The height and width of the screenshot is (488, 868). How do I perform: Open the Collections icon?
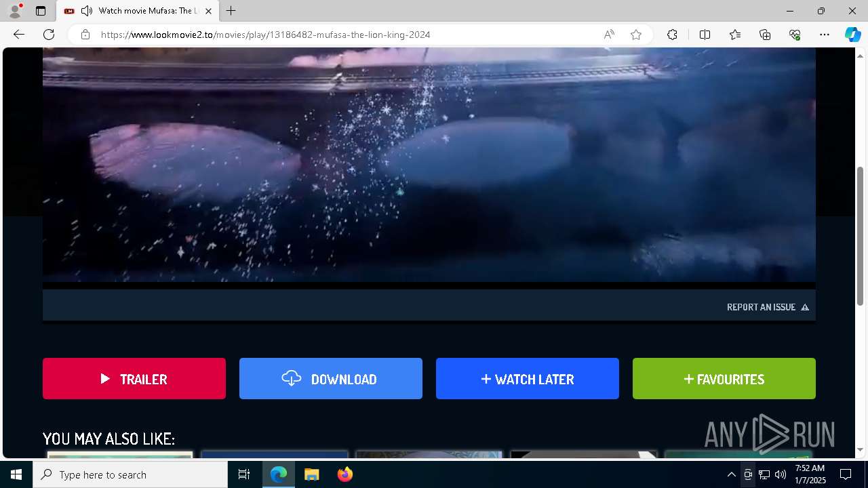765,35
